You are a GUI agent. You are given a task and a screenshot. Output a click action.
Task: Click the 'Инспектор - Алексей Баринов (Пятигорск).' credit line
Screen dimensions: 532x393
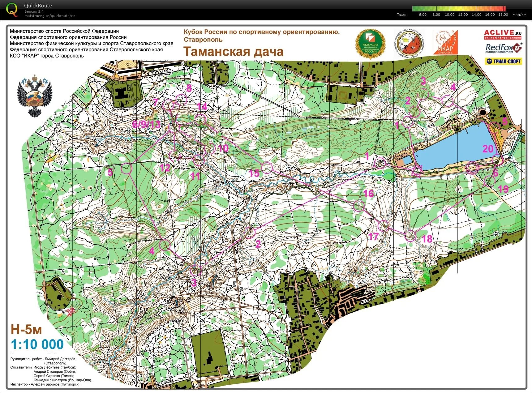[45, 384]
